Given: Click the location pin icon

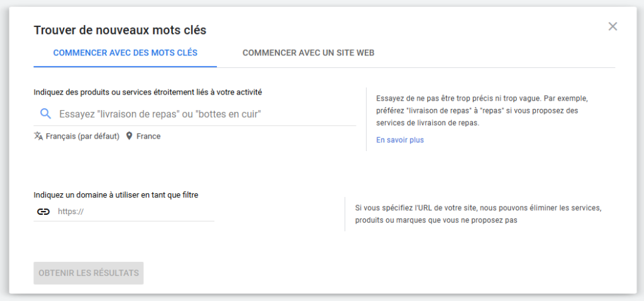Looking at the screenshot, I should click(x=129, y=136).
